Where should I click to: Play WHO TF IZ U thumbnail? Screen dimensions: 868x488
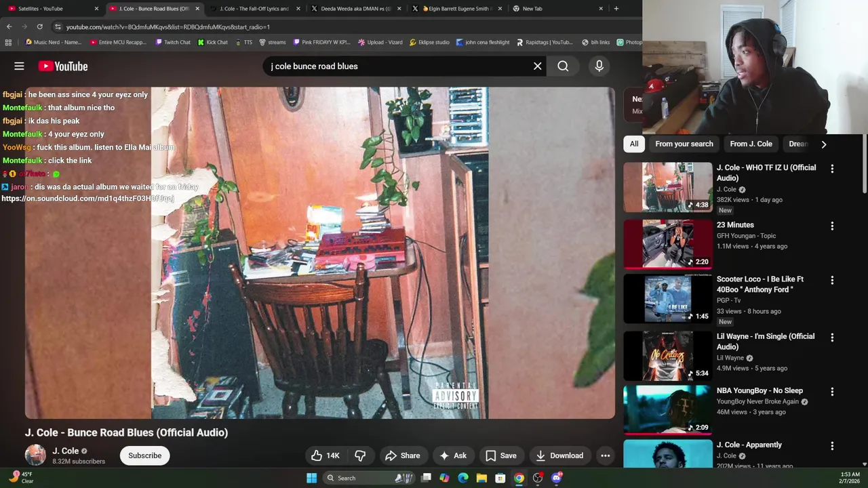pos(667,187)
